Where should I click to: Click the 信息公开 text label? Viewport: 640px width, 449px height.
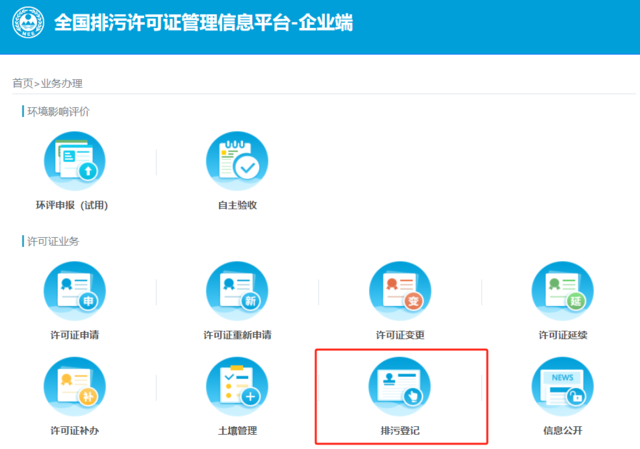point(562,431)
